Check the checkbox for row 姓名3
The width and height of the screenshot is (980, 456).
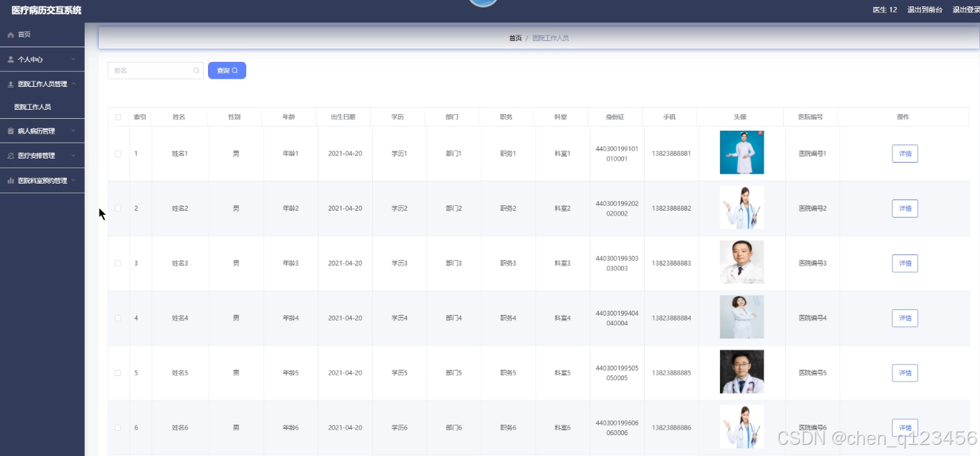[118, 263]
